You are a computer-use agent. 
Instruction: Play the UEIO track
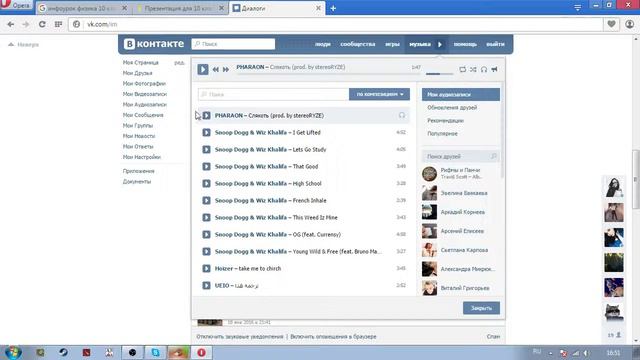click(207, 286)
